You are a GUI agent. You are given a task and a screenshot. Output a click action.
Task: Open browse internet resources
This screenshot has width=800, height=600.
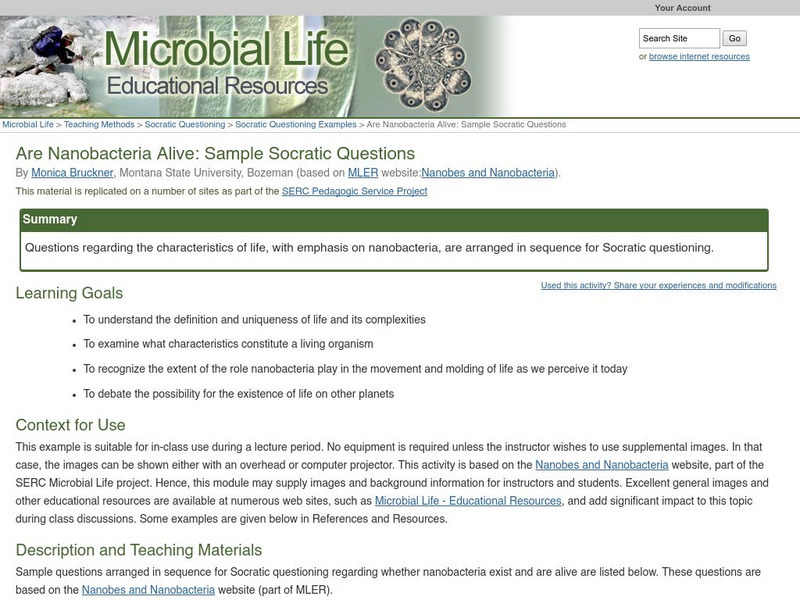(697, 56)
